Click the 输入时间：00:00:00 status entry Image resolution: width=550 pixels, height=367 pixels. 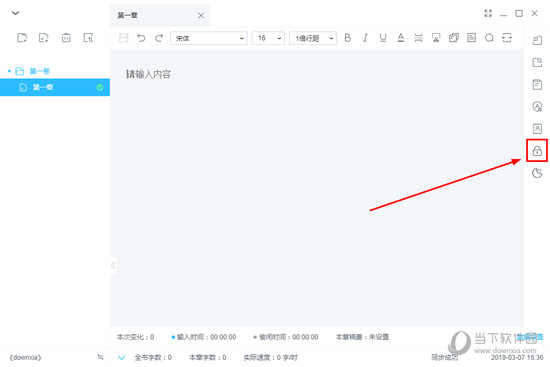204,337
